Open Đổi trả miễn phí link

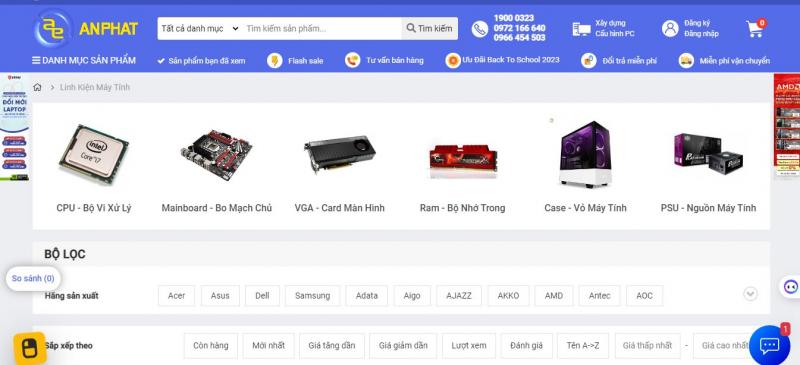629,61
